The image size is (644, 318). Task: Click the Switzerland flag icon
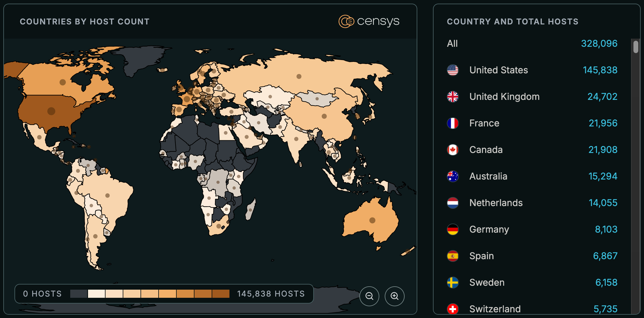click(x=453, y=309)
